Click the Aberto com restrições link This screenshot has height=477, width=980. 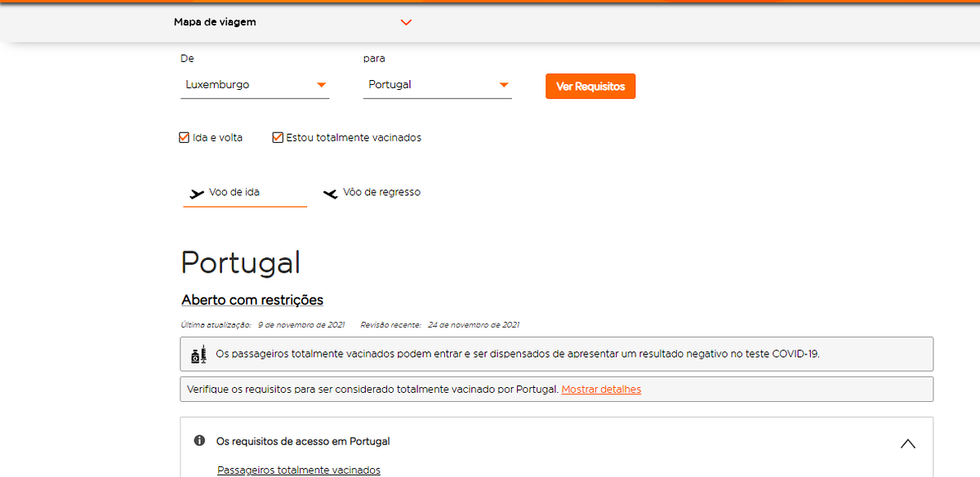(252, 301)
